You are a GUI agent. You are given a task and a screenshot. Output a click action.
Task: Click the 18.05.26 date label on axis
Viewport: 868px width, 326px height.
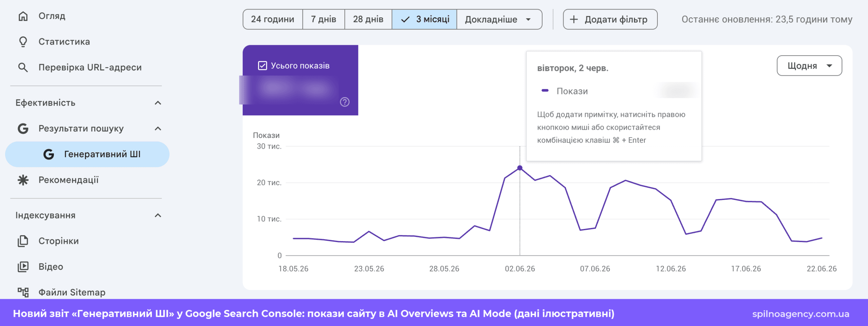click(293, 269)
